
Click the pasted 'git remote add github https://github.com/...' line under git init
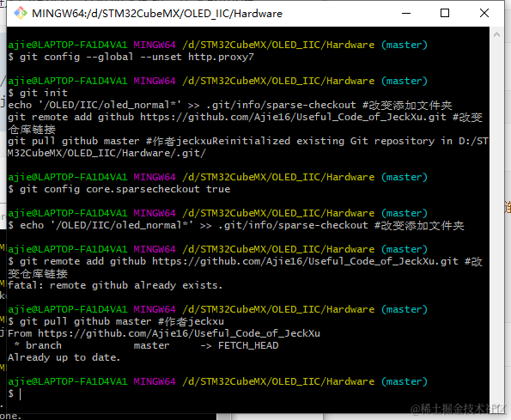click(x=245, y=118)
